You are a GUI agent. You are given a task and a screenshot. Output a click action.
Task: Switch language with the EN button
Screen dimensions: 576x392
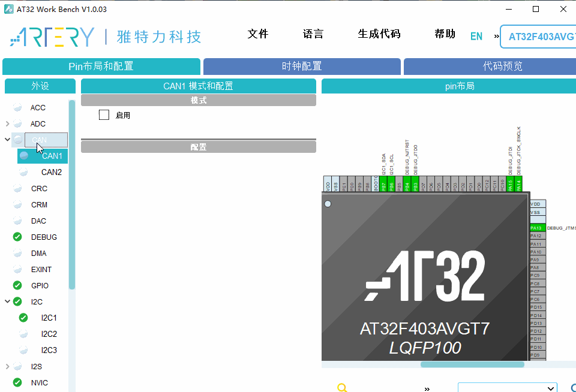(476, 37)
